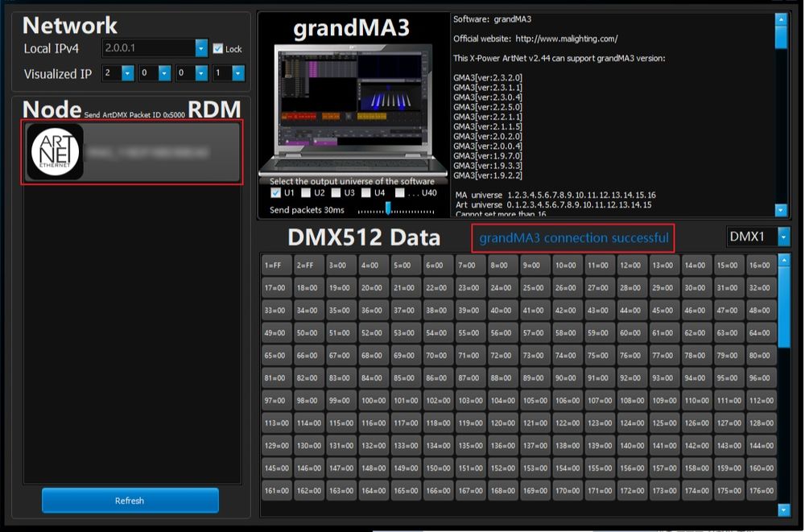Click DMX channel cell 128=00
The image size is (805, 532).
click(x=762, y=423)
